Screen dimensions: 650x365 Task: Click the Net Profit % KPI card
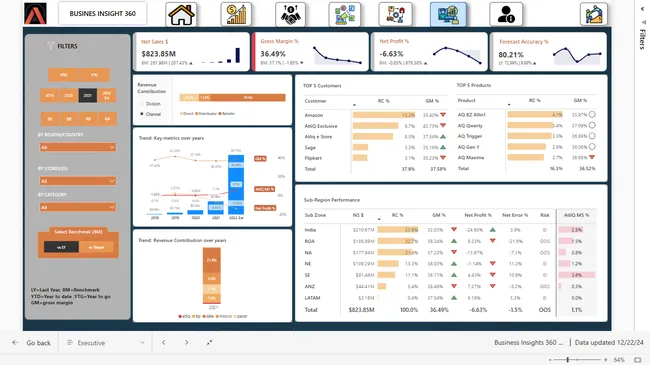[x=429, y=52]
